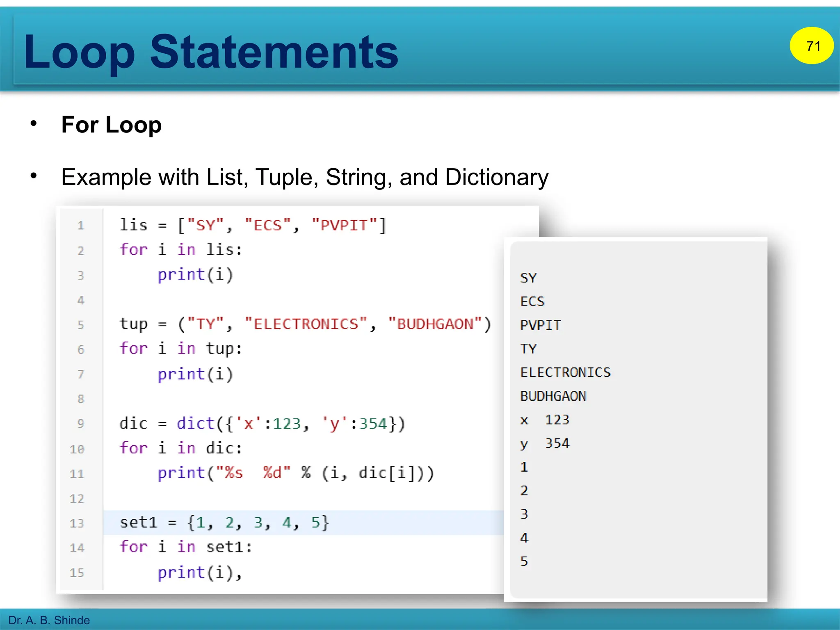Click line number 1 in the gutter
The width and height of the screenshot is (840, 630).
point(80,226)
